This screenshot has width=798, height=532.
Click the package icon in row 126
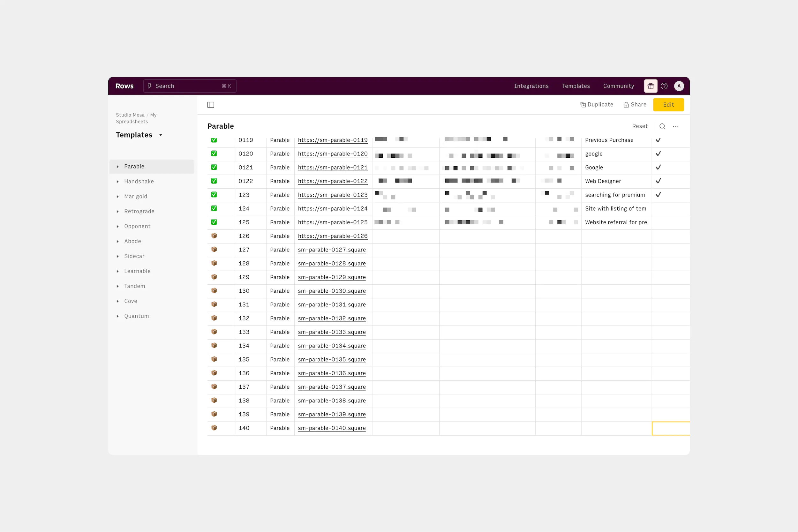click(214, 236)
